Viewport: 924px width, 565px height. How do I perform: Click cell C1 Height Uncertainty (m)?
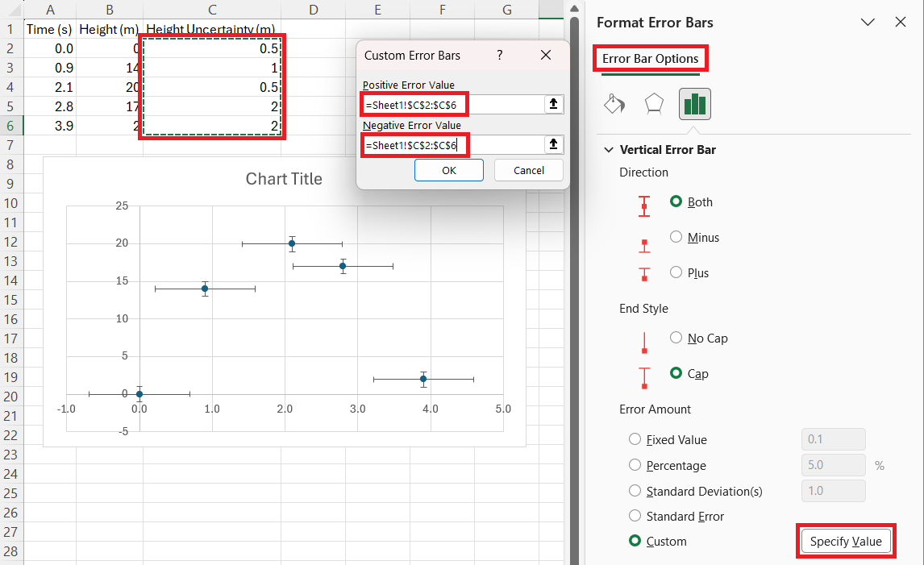click(212, 29)
